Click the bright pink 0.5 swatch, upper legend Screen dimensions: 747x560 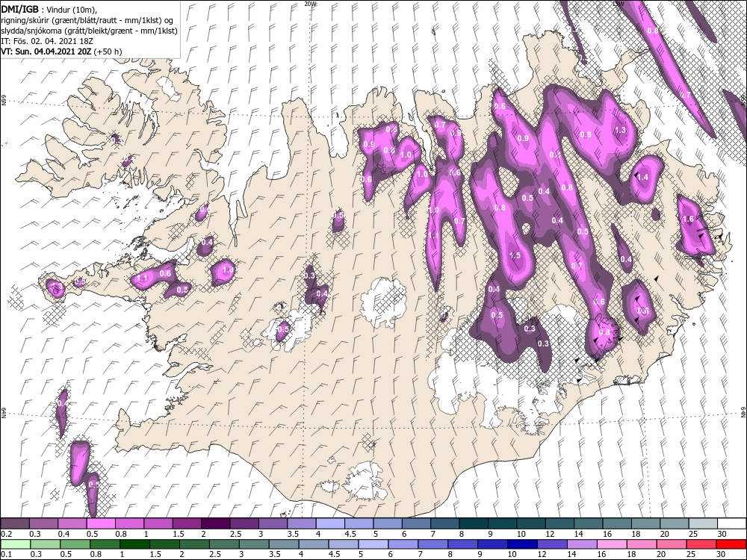101,524
